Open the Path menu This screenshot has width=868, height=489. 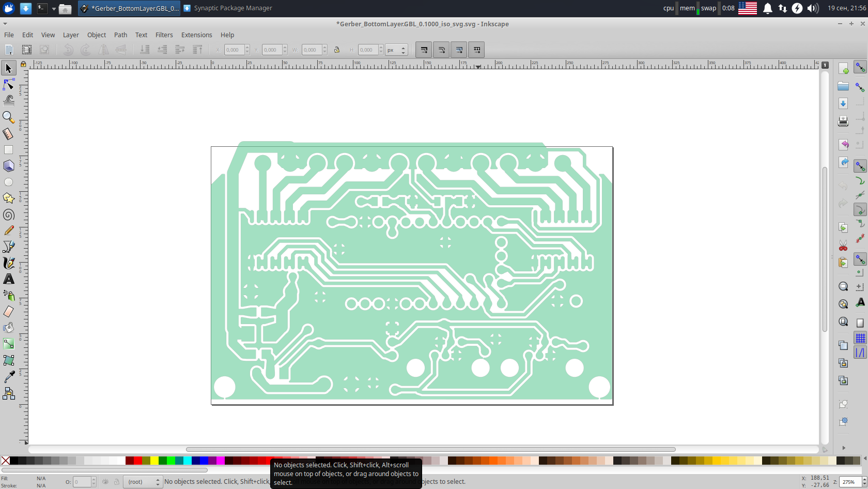(x=120, y=35)
